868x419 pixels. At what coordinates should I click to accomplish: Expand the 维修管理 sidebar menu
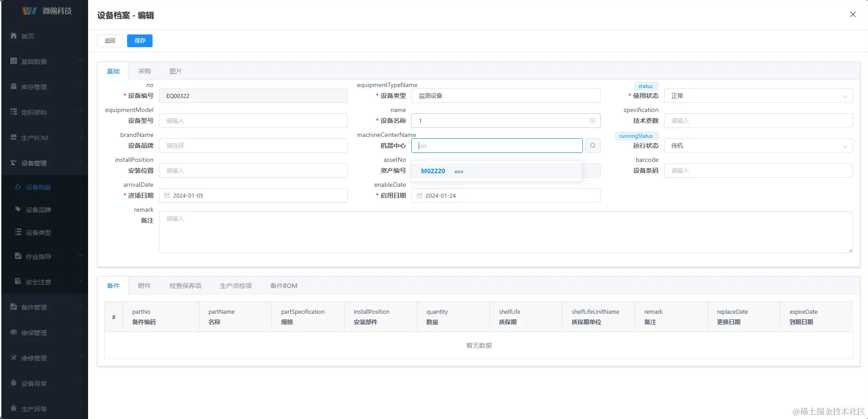point(80,357)
